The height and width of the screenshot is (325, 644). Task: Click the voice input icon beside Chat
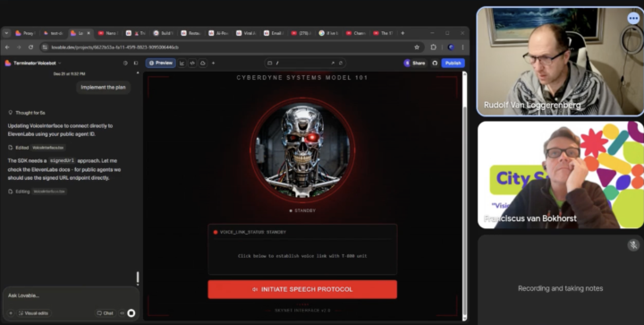click(x=122, y=313)
